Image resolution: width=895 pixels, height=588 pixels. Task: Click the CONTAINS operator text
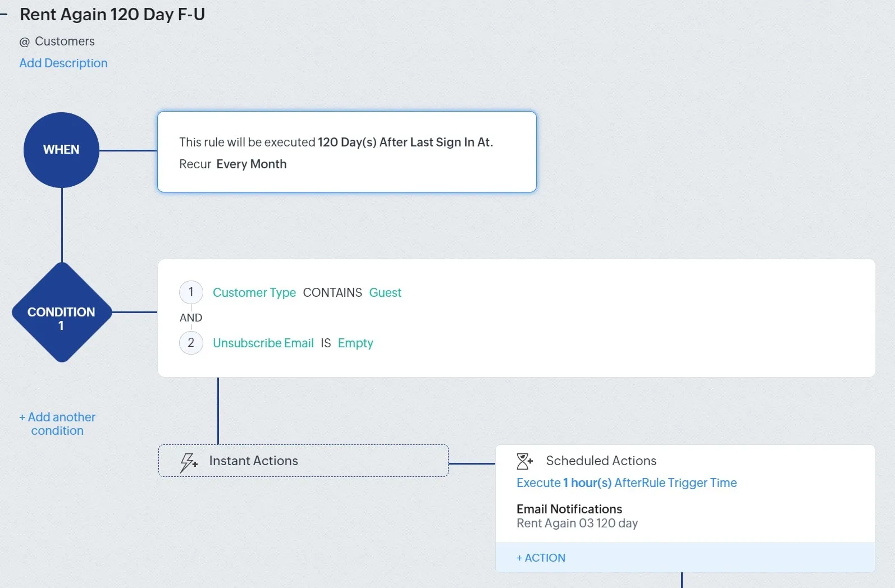pyautogui.click(x=332, y=292)
